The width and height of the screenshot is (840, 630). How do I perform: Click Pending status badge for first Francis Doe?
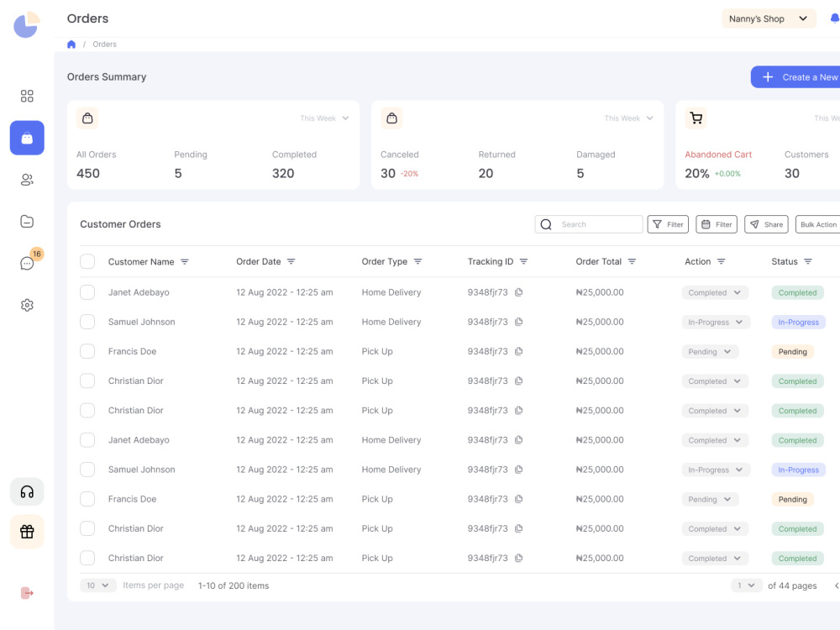(x=793, y=351)
